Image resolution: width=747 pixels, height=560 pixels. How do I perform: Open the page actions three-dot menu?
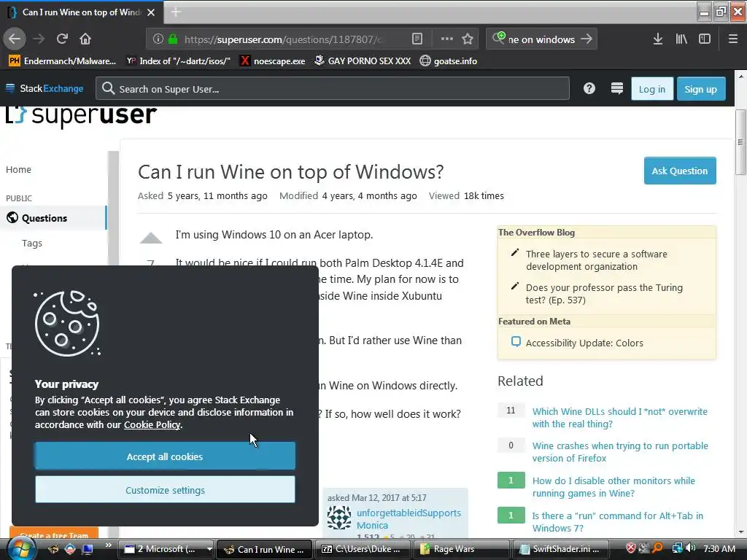tap(447, 39)
